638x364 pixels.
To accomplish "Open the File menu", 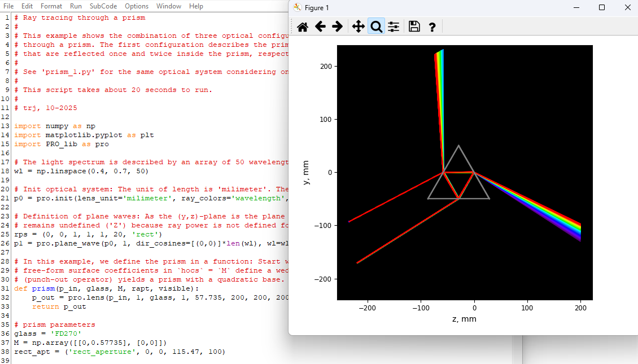I will [8, 6].
